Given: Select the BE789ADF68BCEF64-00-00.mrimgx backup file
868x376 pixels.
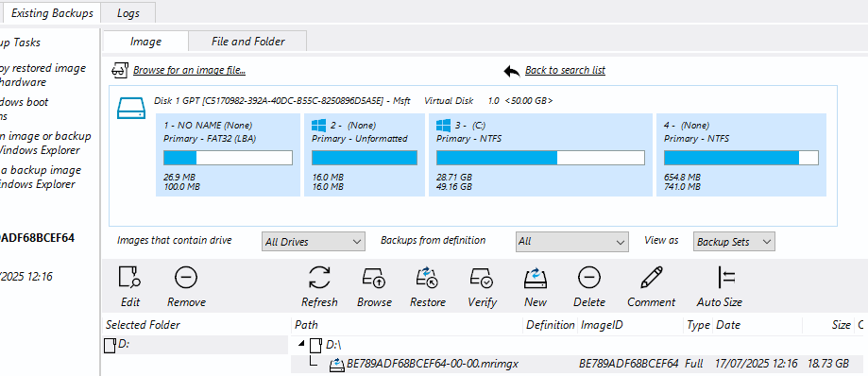Looking at the screenshot, I should [x=433, y=364].
